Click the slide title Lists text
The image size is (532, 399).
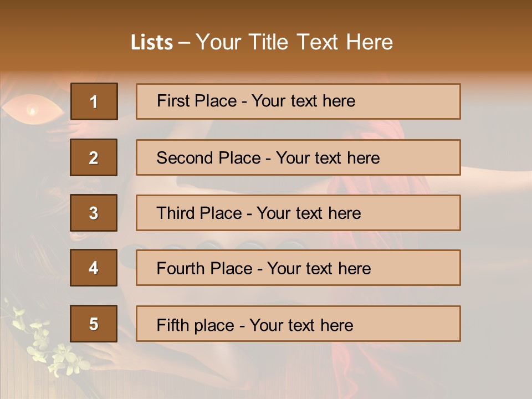click(x=262, y=42)
